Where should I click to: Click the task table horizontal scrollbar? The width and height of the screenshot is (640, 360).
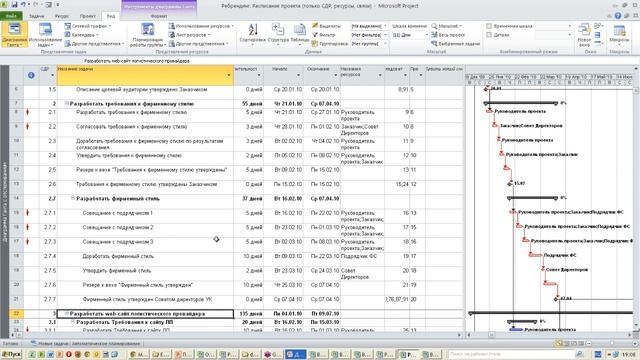(236, 335)
